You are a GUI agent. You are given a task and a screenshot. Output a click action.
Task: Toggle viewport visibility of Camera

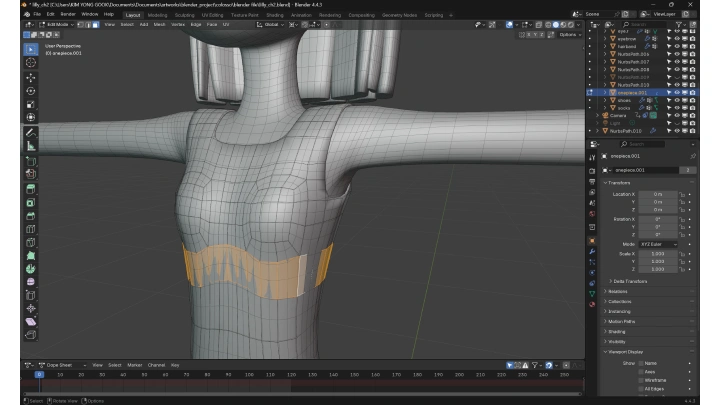(x=677, y=116)
